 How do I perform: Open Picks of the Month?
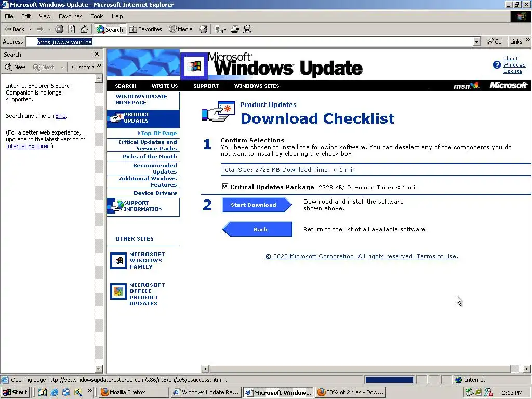[x=150, y=157]
